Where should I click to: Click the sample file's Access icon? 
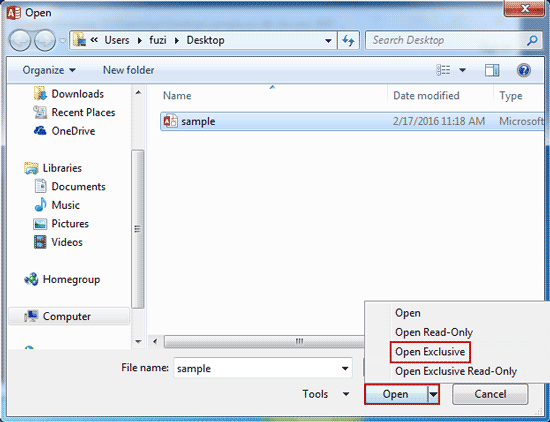[171, 121]
